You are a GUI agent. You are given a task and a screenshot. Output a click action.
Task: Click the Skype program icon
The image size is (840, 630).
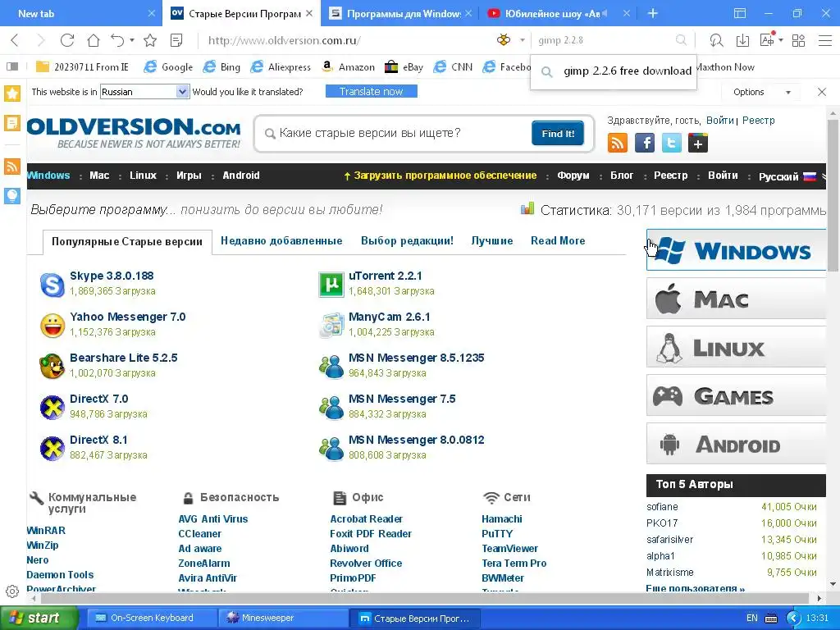(x=52, y=285)
